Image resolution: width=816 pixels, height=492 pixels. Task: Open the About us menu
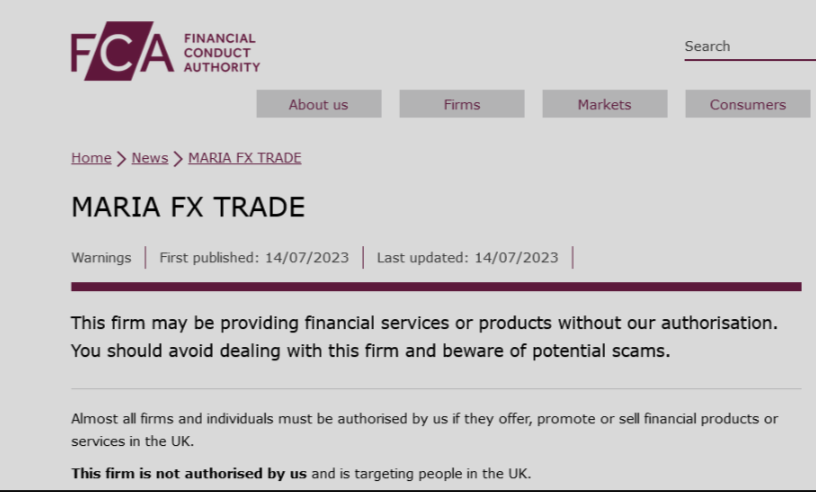click(x=318, y=104)
